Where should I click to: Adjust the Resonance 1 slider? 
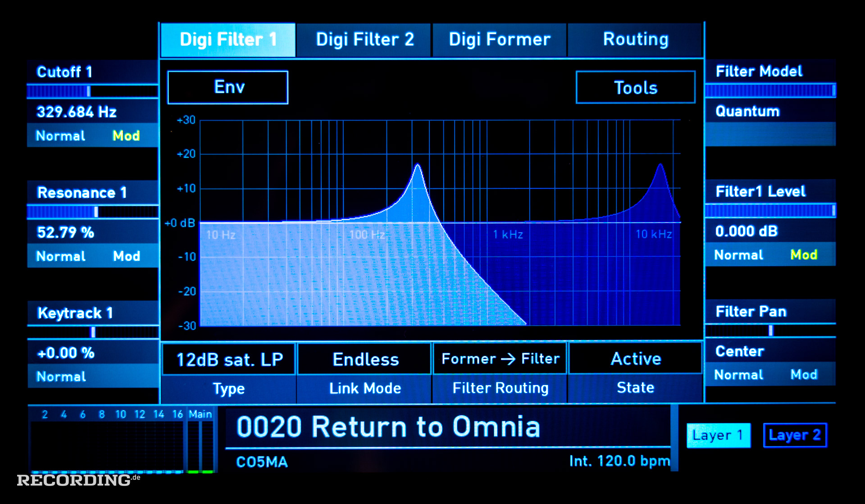[92, 212]
